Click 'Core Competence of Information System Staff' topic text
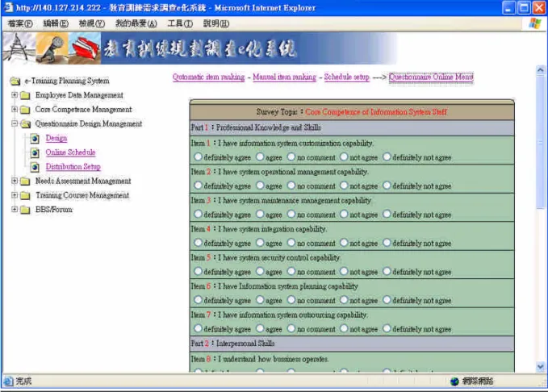The height and width of the screenshot is (392, 548). click(376, 112)
